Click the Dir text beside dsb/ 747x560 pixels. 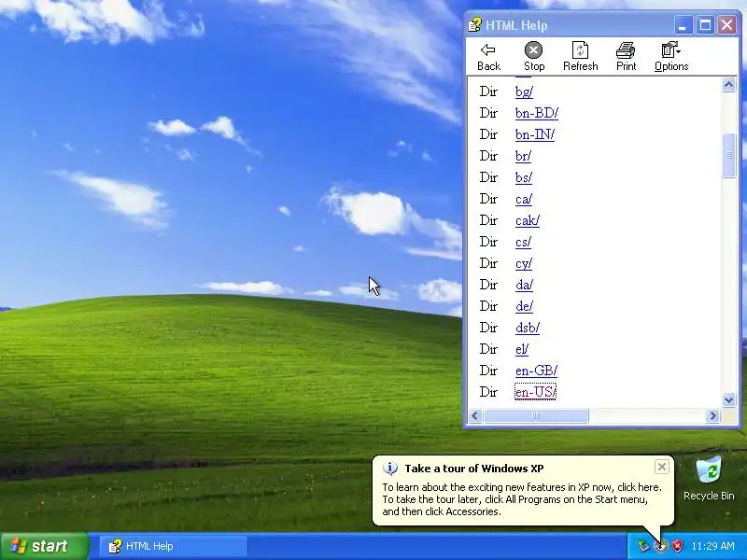(488, 328)
